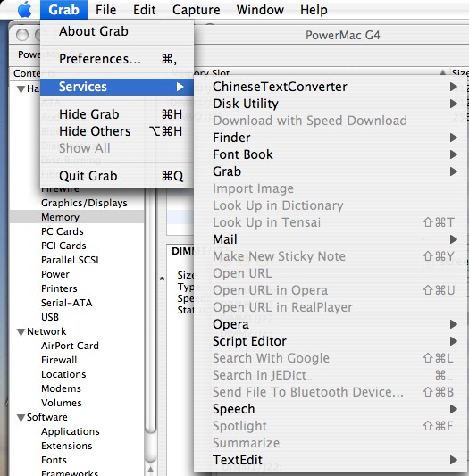Open the Help menu
The width and height of the screenshot is (469, 476).
[x=314, y=10]
